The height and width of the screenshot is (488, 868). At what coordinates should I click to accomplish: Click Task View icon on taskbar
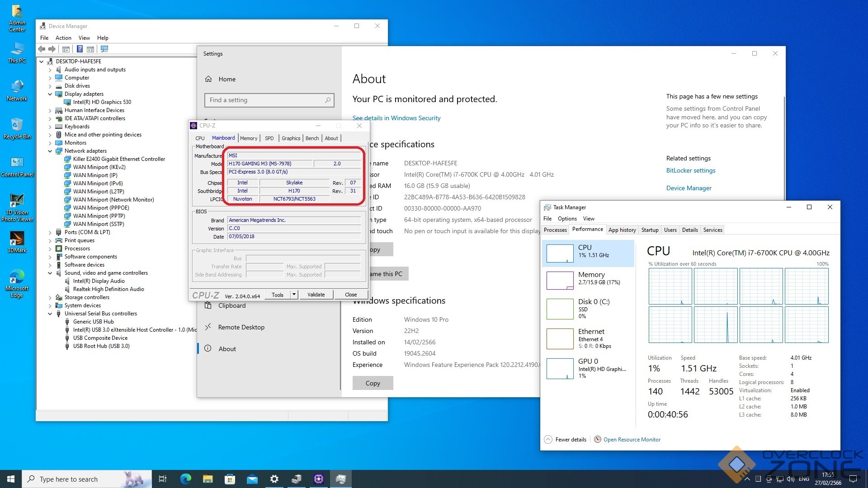[x=163, y=479]
